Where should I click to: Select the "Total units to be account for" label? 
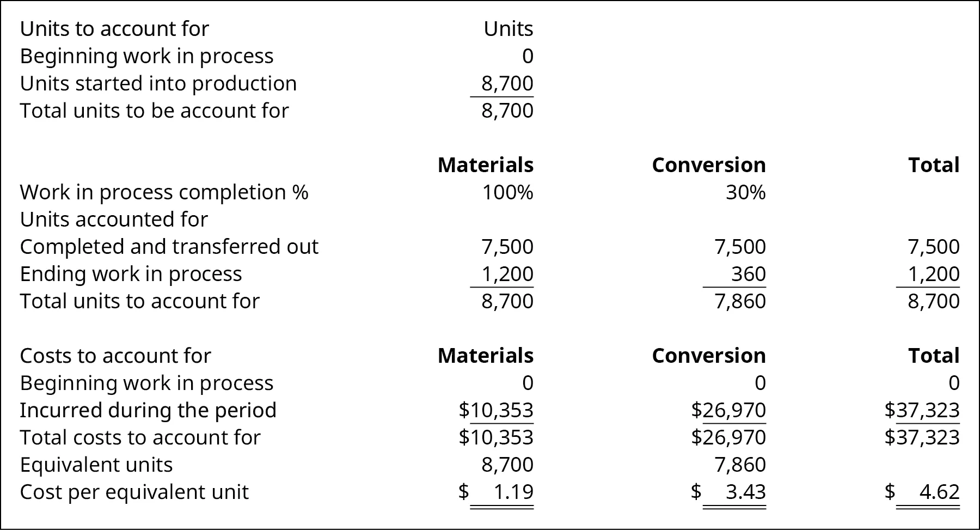(154, 111)
